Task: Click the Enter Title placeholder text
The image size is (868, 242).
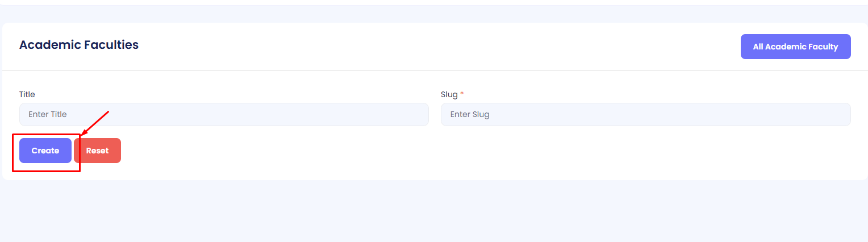Action: click(x=48, y=114)
